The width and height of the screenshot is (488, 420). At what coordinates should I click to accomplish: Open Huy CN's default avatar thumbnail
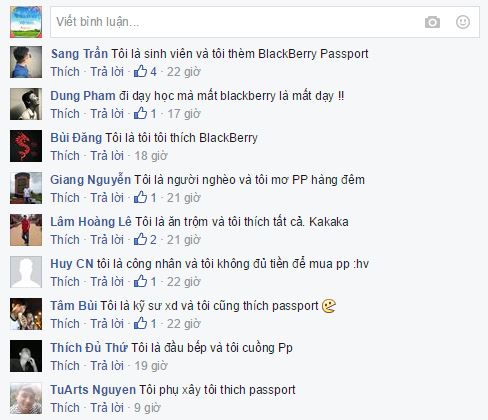tap(26, 272)
